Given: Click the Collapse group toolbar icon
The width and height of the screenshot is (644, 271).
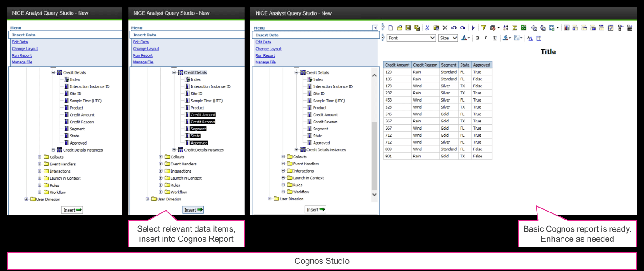Looking at the screenshot, I should [x=620, y=27].
